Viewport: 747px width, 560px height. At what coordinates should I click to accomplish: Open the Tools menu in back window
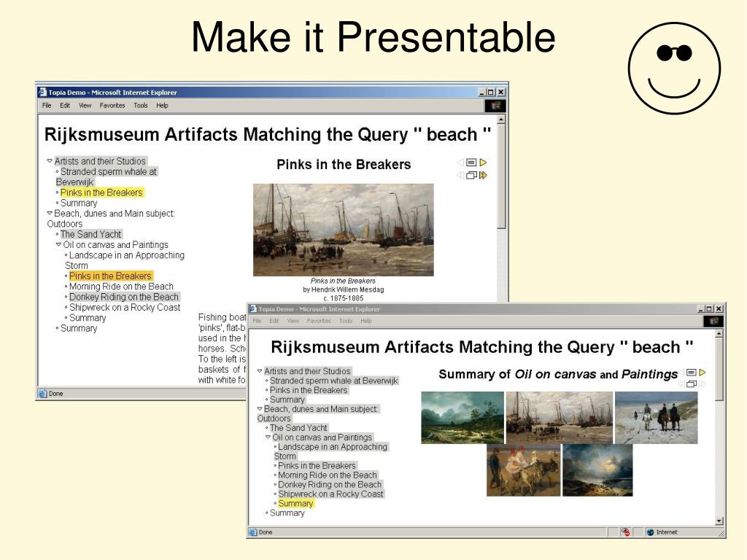pyautogui.click(x=141, y=106)
